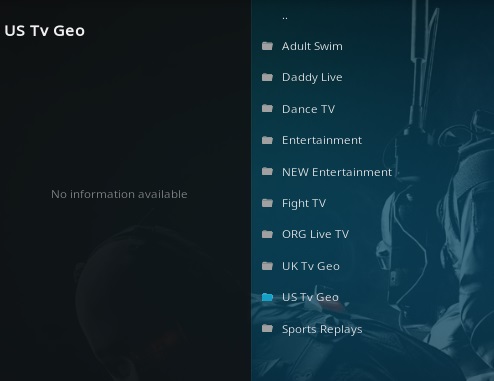Click the 'No information available' text
Image resolution: width=494 pixels, height=381 pixels.
point(119,194)
